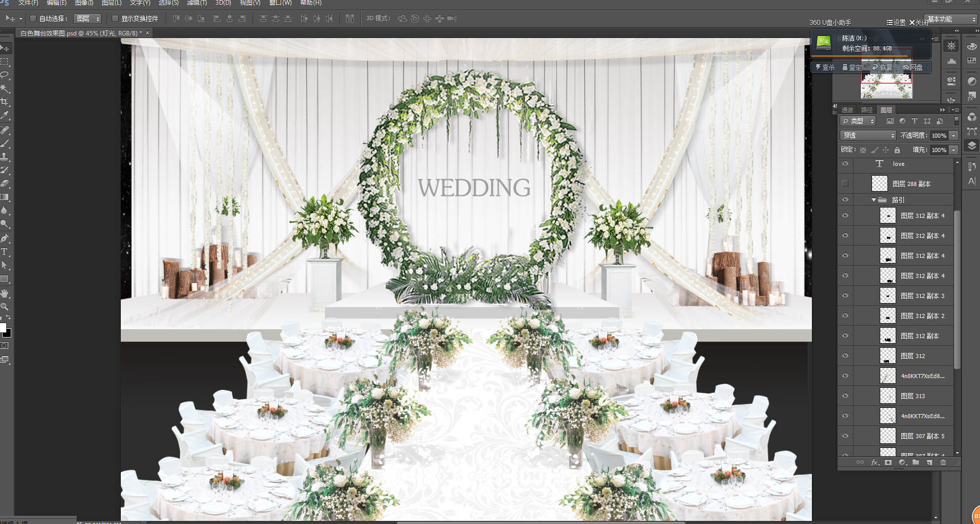The height and width of the screenshot is (524, 980).
Task: Click 设置 in 360 U盘小助手
Action: (x=896, y=23)
